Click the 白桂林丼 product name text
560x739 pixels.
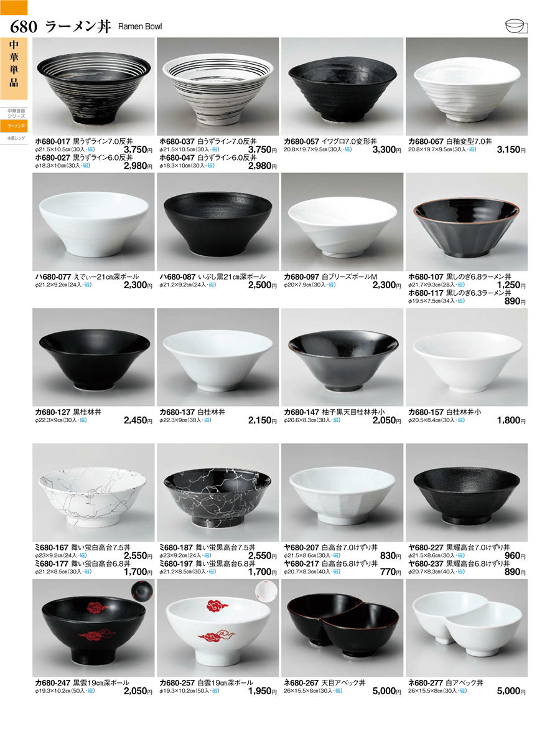coord(211,412)
